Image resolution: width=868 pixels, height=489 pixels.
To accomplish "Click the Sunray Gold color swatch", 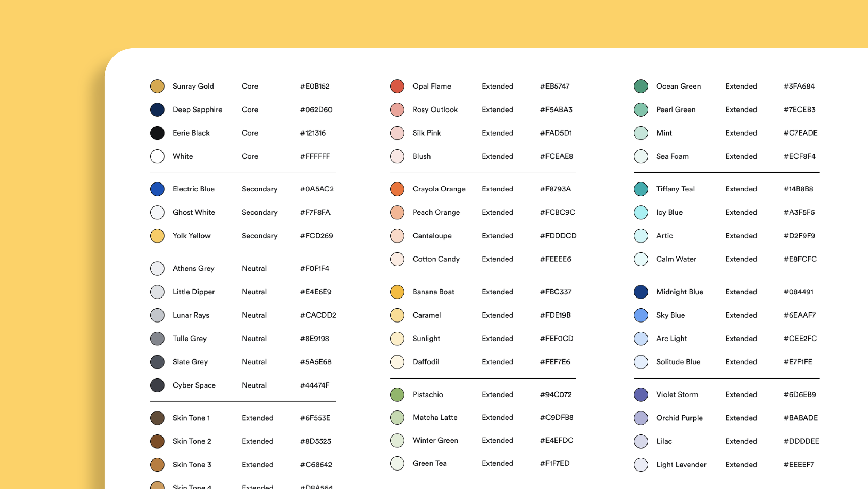I will point(157,86).
